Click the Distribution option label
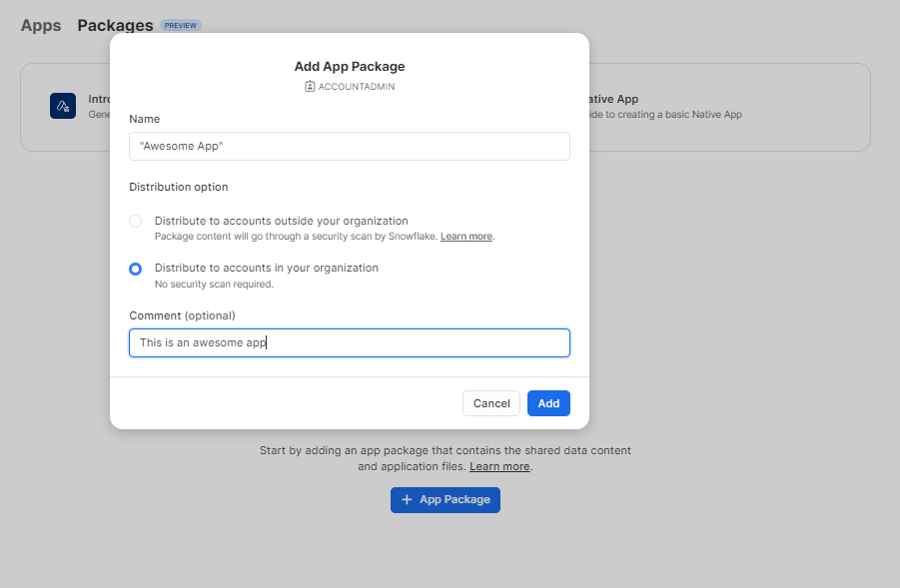 (x=178, y=186)
